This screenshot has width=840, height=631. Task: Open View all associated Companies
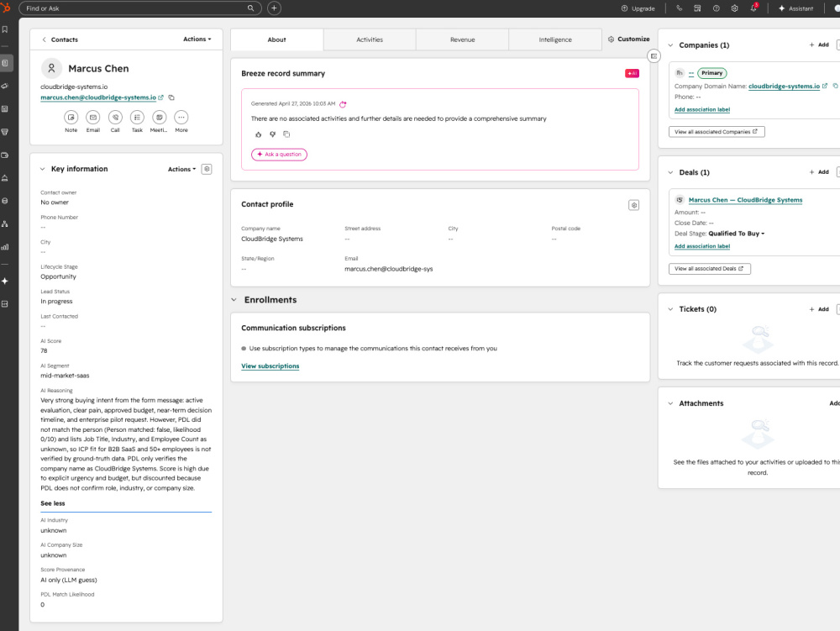(x=717, y=132)
